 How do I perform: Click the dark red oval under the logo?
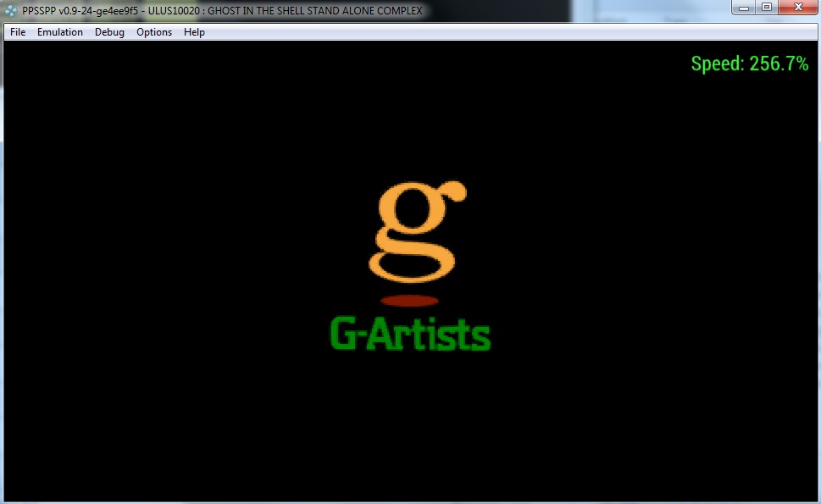point(409,301)
